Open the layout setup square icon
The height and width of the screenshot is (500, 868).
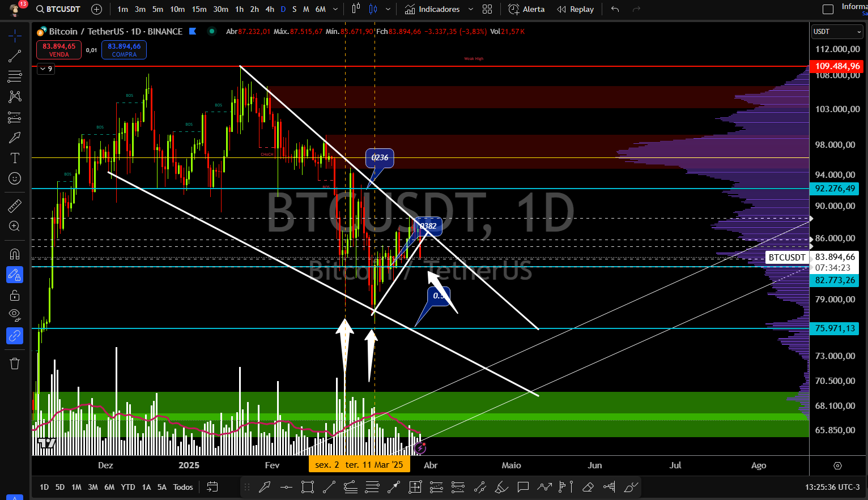pyautogui.click(x=828, y=9)
